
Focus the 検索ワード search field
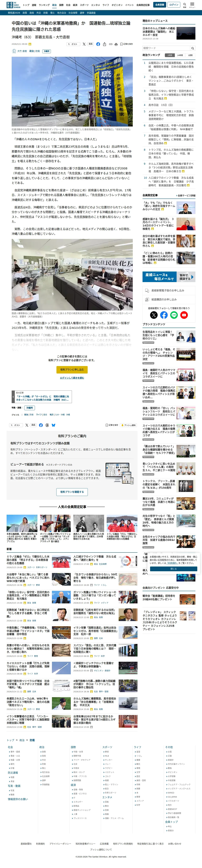[x=166, y=48]
